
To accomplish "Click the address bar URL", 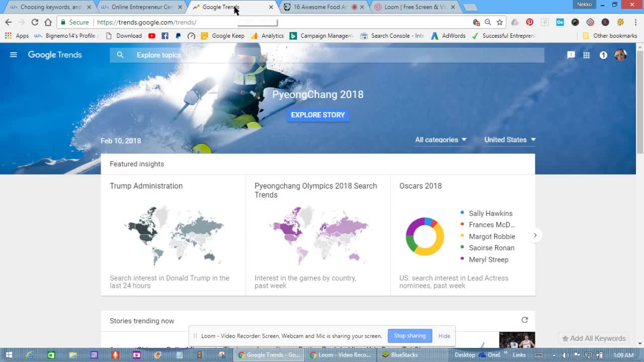I will click(147, 22).
